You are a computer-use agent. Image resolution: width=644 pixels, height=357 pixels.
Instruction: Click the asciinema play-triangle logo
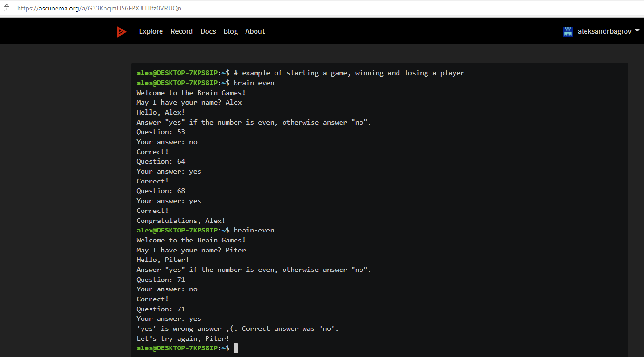(122, 31)
